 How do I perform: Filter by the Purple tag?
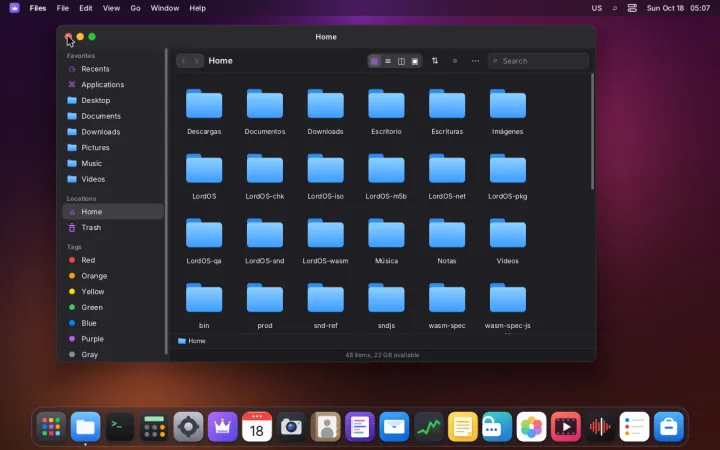pos(112,339)
